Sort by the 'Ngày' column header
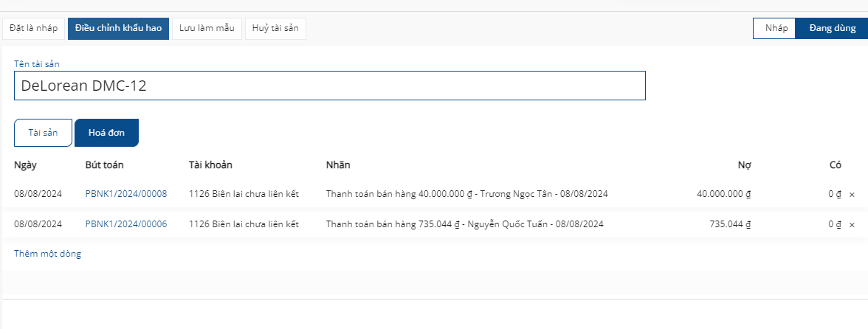Image resolution: width=868 pixels, height=329 pixels. (x=25, y=164)
